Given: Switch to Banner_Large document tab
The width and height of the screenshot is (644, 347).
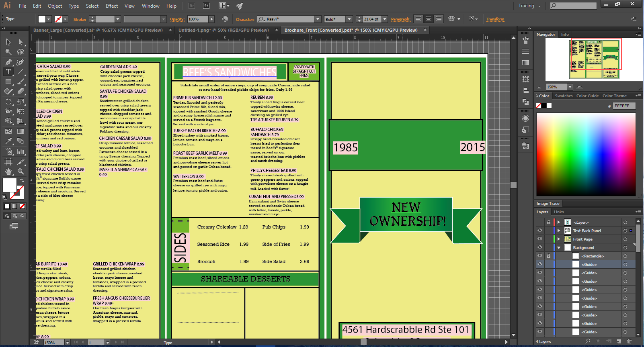Looking at the screenshot, I should click(x=98, y=30).
